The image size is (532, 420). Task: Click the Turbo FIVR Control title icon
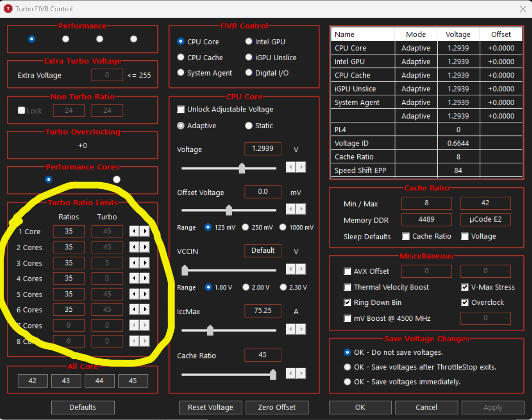[x=8, y=9]
